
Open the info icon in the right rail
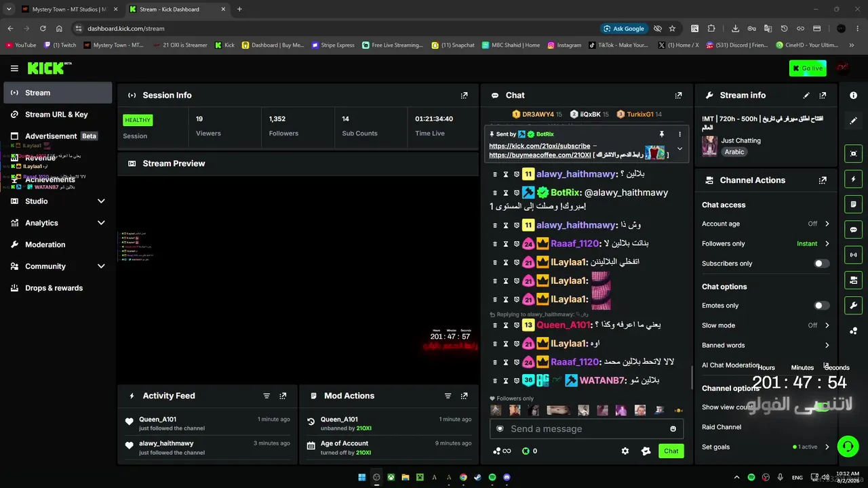point(854,96)
